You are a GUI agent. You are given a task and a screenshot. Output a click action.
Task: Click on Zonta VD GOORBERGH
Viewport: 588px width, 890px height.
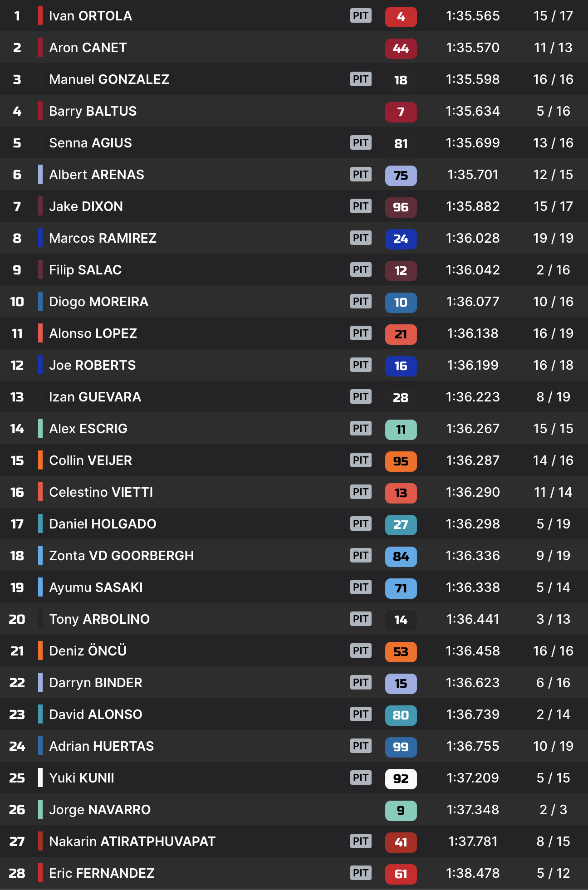[121, 556]
